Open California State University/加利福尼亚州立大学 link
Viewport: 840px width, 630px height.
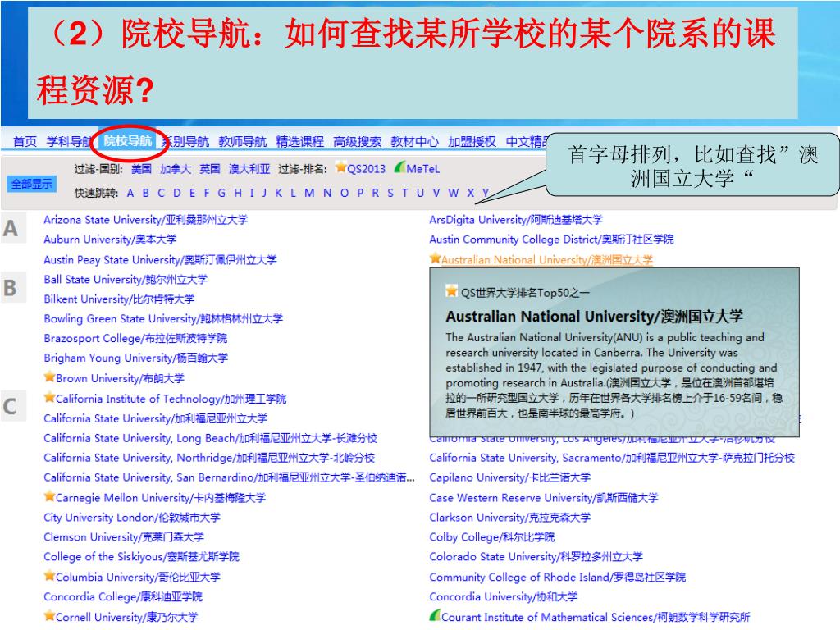(x=155, y=418)
